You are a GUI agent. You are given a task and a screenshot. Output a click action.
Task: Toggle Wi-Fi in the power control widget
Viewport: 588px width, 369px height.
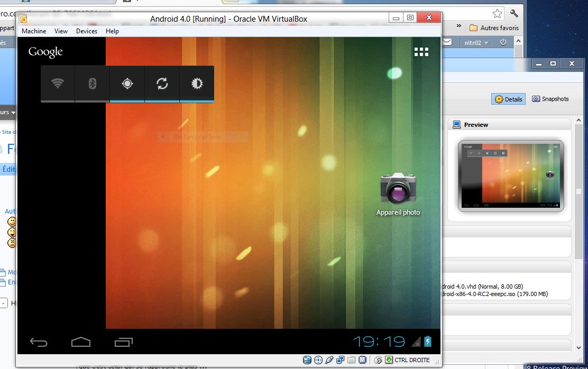pyautogui.click(x=57, y=84)
